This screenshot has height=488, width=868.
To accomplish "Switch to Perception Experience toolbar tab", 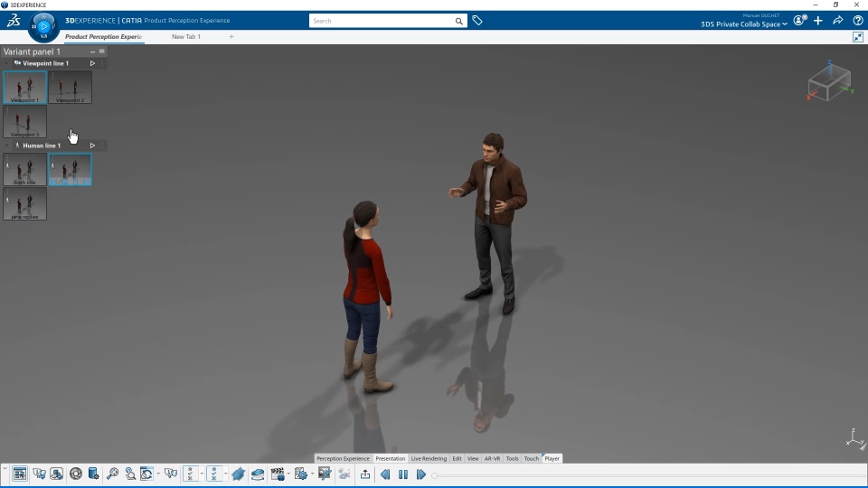I will pos(343,459).
